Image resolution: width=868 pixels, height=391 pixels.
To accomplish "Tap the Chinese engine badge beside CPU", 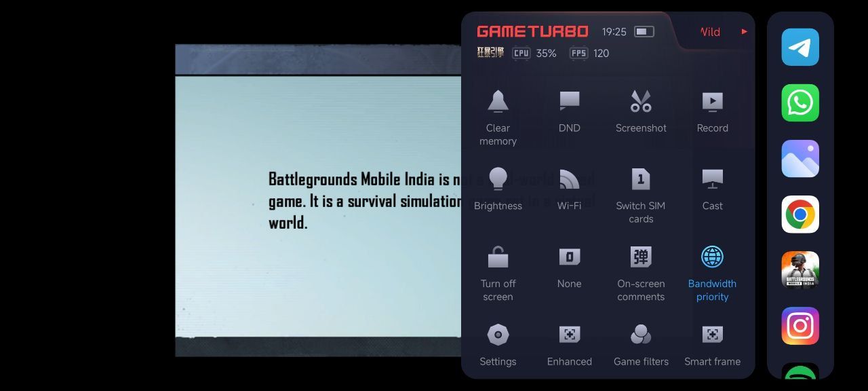I will click(490, 53).
